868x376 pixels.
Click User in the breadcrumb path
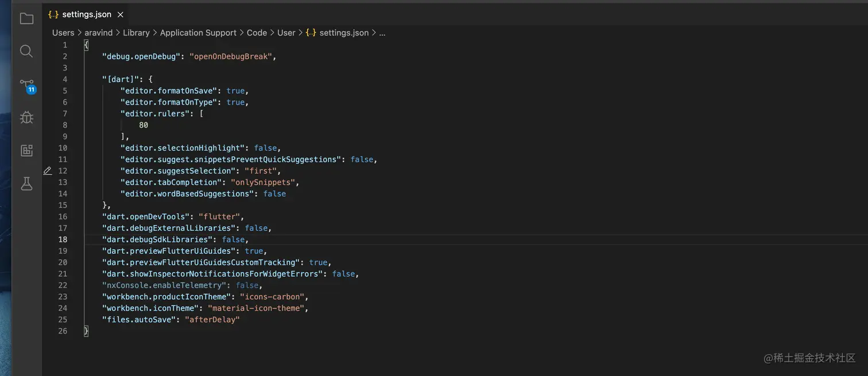[286, 33]
